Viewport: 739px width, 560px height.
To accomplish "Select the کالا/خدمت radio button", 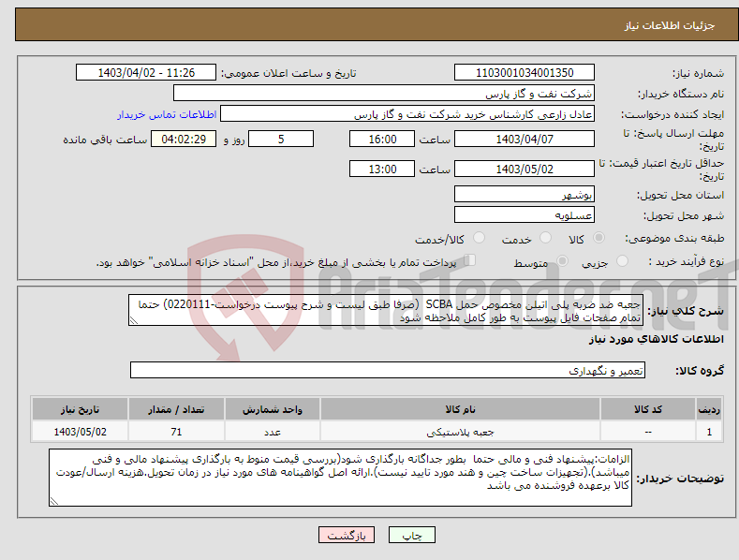I will point(479,238).
